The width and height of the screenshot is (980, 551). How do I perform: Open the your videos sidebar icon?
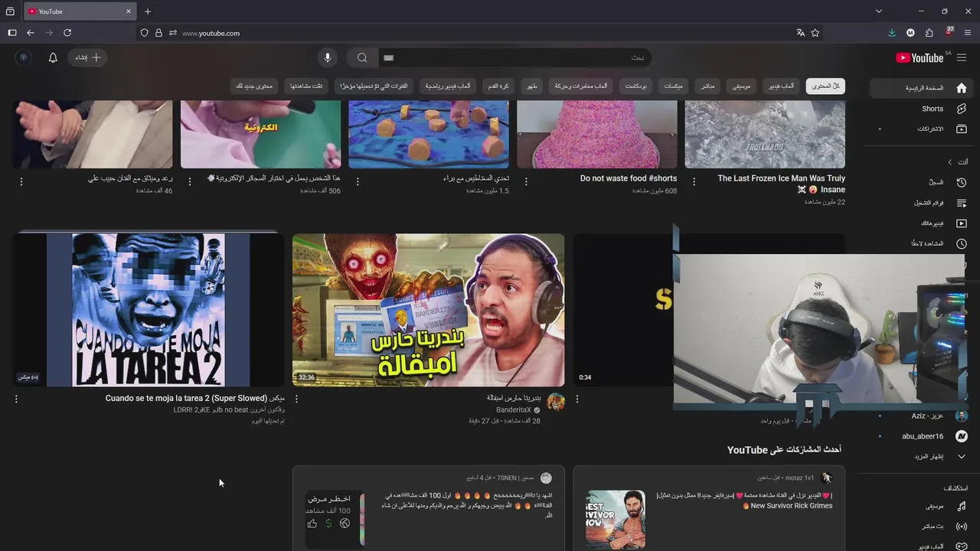(962, 223)
